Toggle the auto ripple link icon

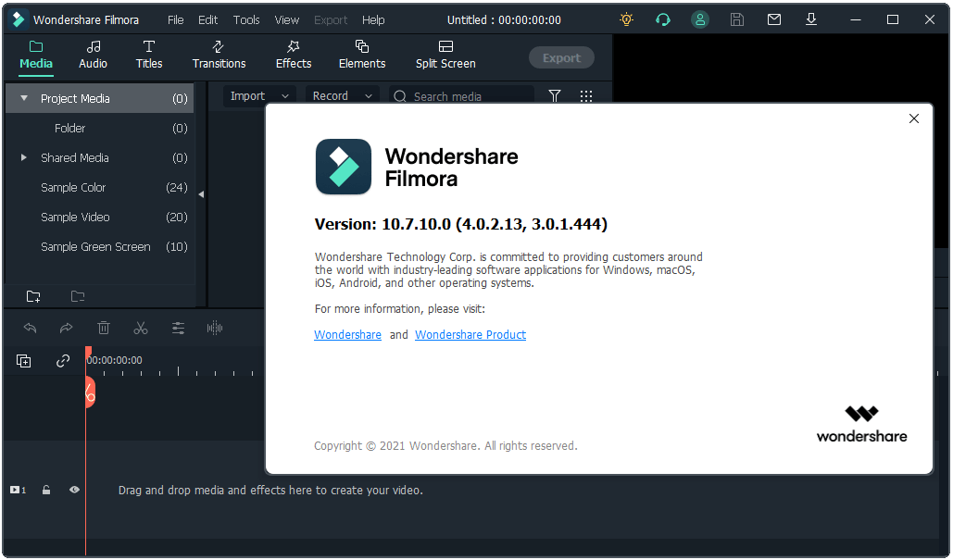(x=63, y=361)
